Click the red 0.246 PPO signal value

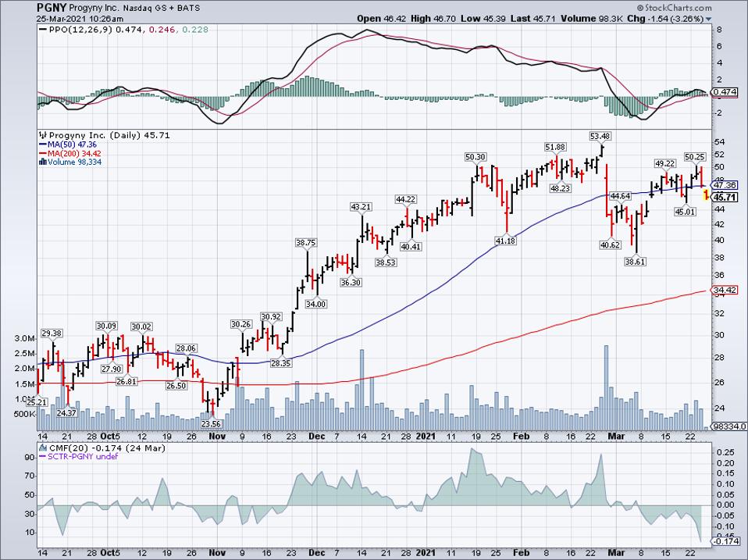[162, 30]
